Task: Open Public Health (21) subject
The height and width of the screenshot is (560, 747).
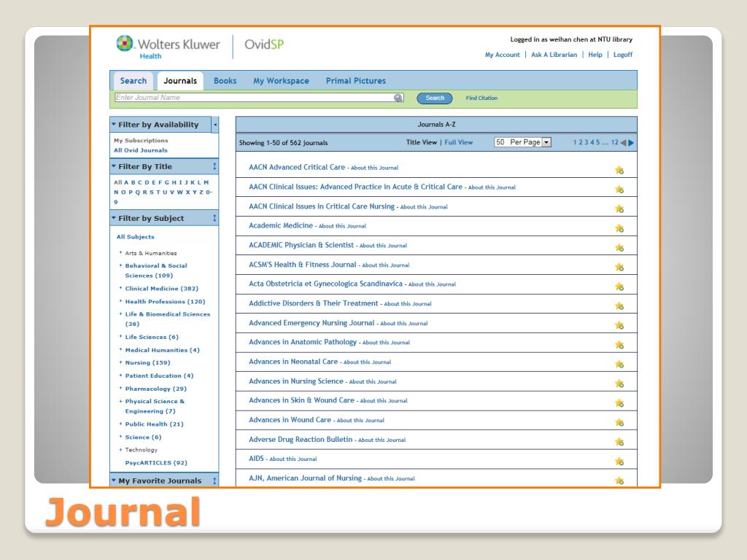Action: pos(155,424)
